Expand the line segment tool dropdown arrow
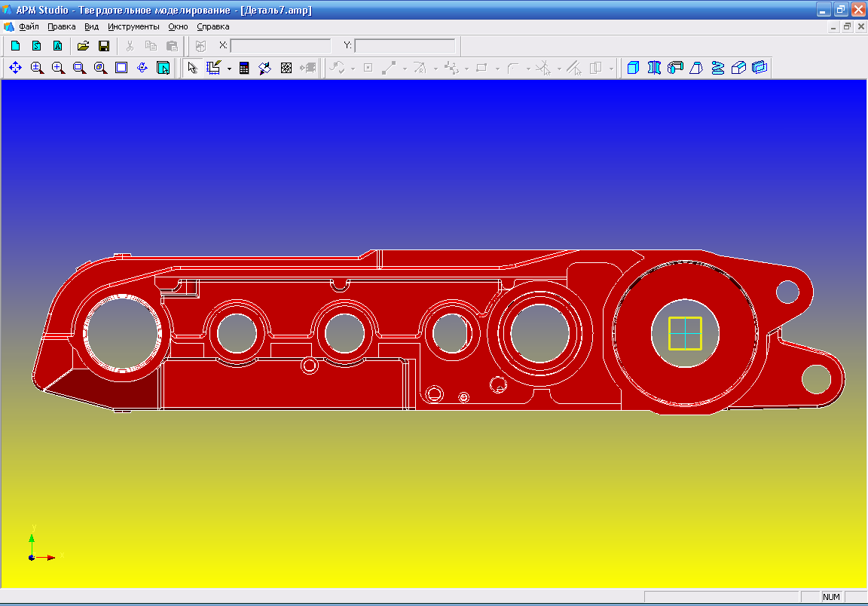Viewport: 868px width, 606px height. (405, 69)
